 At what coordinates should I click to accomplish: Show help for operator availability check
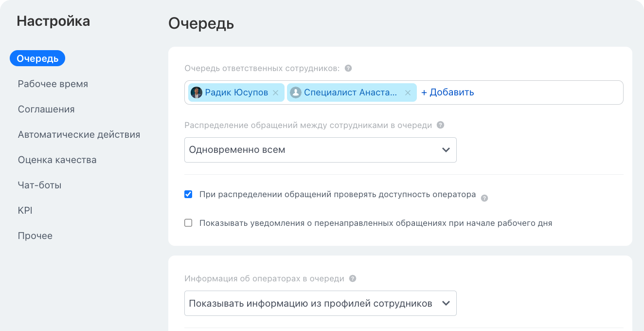coord(484,198)
